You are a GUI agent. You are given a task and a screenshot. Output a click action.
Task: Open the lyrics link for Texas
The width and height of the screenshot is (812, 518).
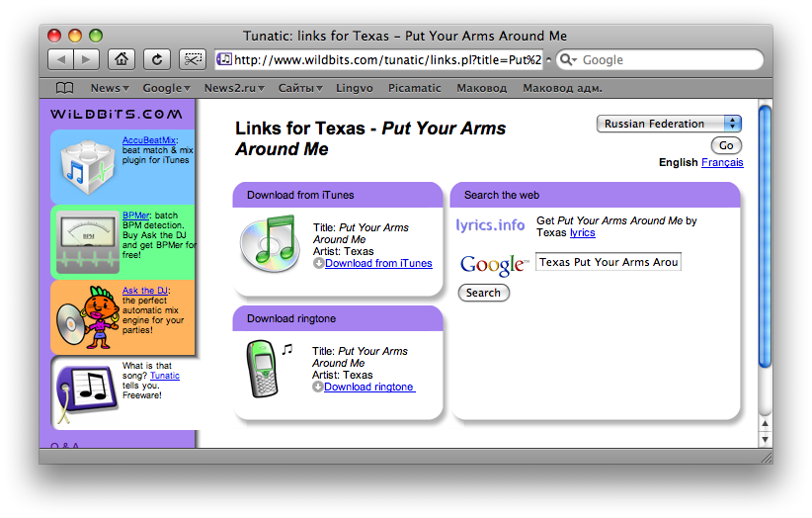(x=583, y=232)
